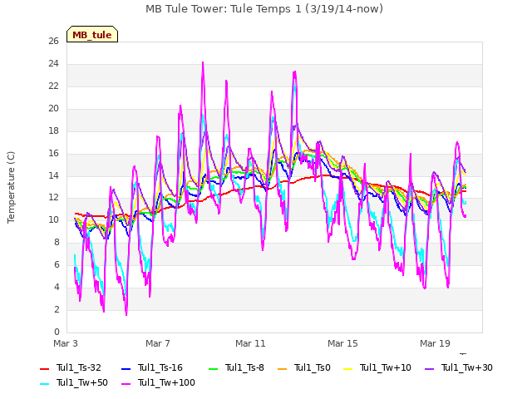Click the 12 y-axis tick label
This screenshot has height=399, width=532.
click(53, 198)
